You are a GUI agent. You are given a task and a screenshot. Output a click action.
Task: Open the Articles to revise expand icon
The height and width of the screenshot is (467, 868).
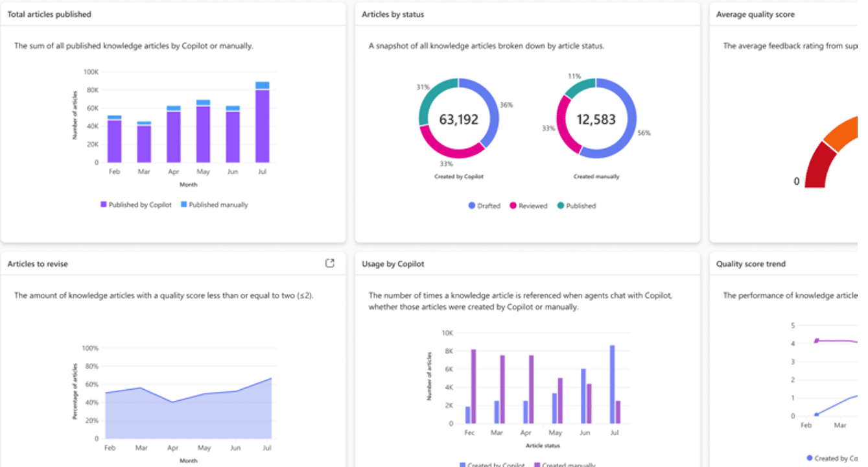point(329,263)
